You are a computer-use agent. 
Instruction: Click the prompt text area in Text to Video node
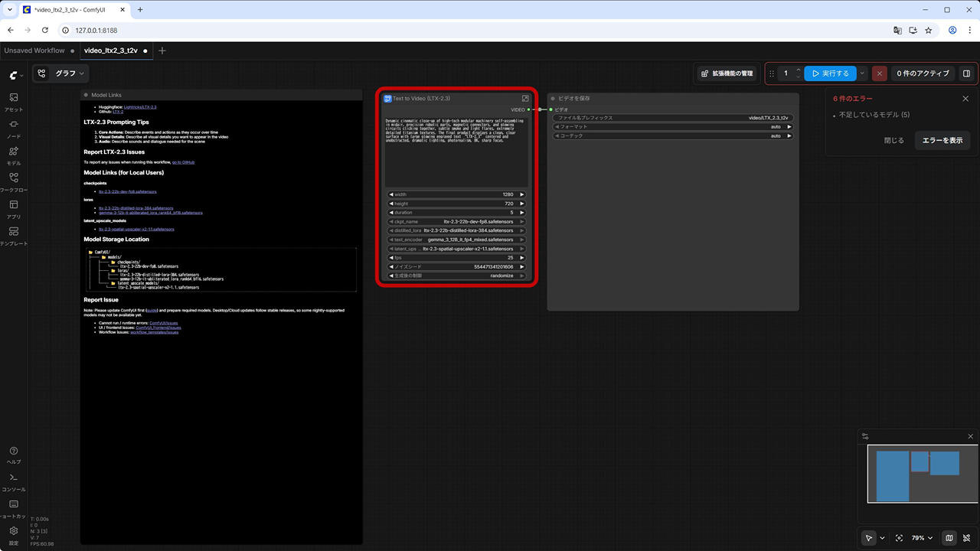point(456,151)
